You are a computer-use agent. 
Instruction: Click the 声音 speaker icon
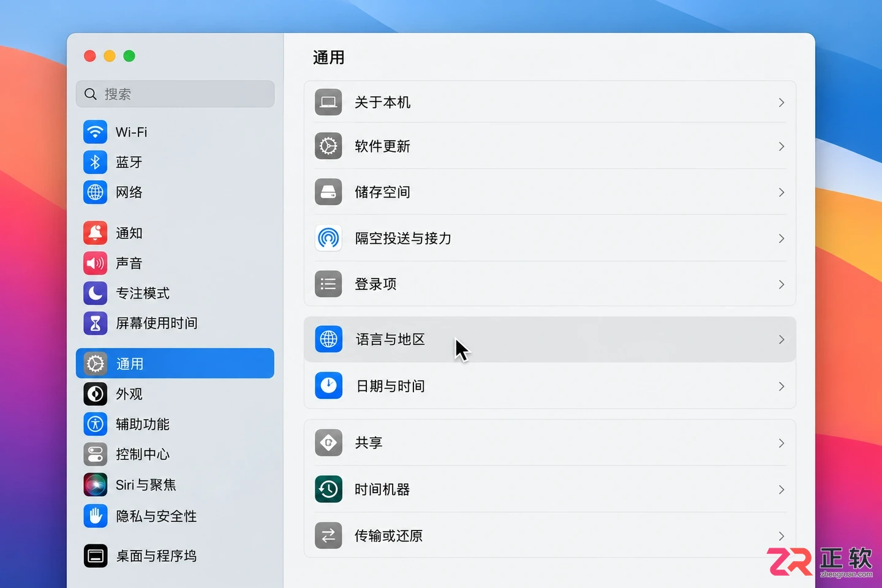click(95, 263)
